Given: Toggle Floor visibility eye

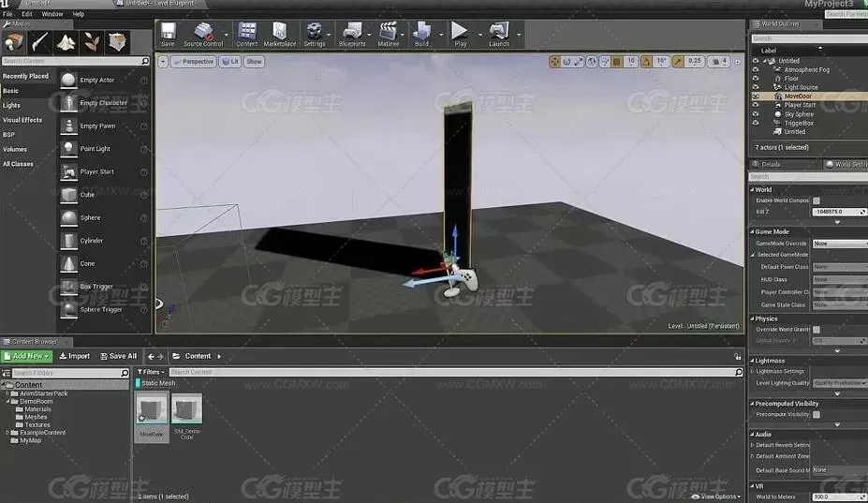Looking at the screenshot, I should pyautogui.click(x=756, y=79).
